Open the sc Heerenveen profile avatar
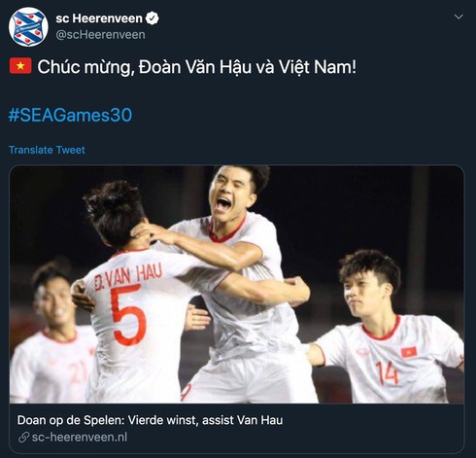476x458 pixels. coord(28,26)
